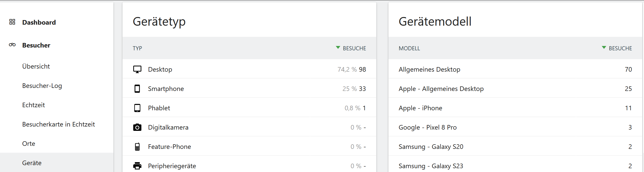This screenshot has width=644, height=172.
Task: Click the Feature-Phone icon
Action: click(137, 147)
